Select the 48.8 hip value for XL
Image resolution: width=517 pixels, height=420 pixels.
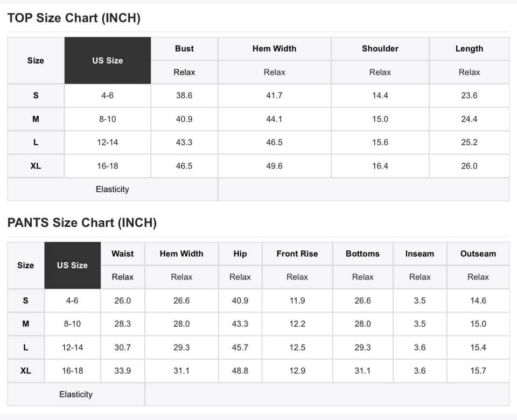point(240,371)
